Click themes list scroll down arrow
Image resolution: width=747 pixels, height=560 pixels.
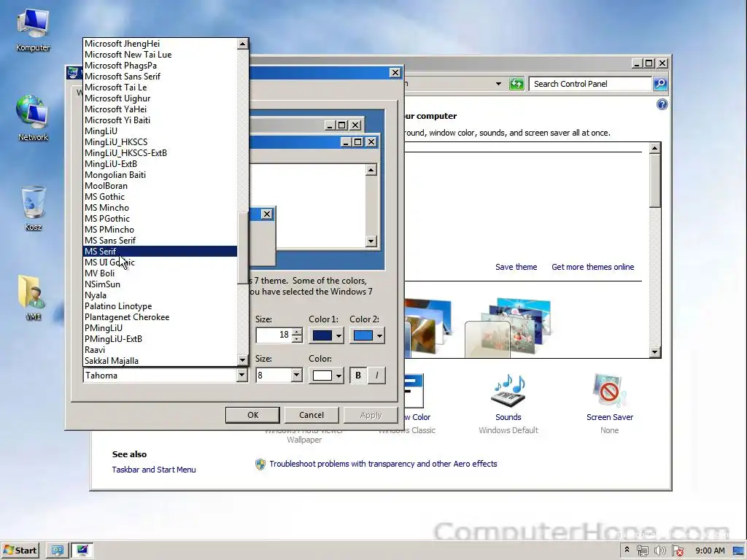click(655, 352)
